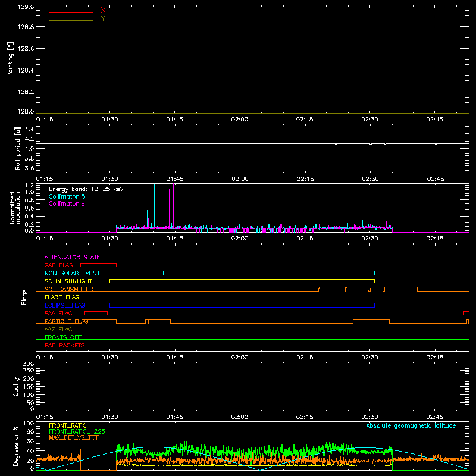
Task: Click the Quality axis title
Action: tap(16, 386)
